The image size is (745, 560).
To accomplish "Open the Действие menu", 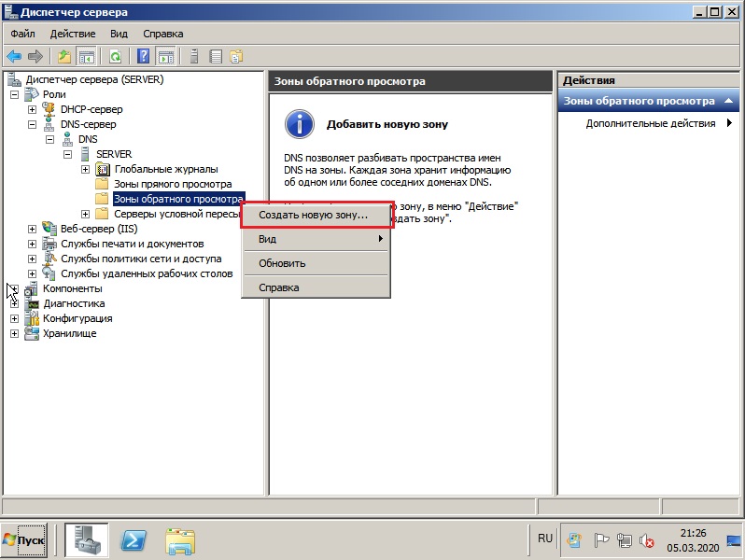I will (73, 34).
